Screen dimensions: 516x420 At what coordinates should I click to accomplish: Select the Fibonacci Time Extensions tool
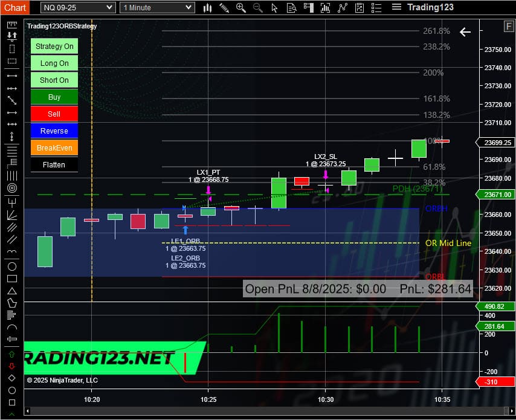pyautogui.click(x=12, y=176)
